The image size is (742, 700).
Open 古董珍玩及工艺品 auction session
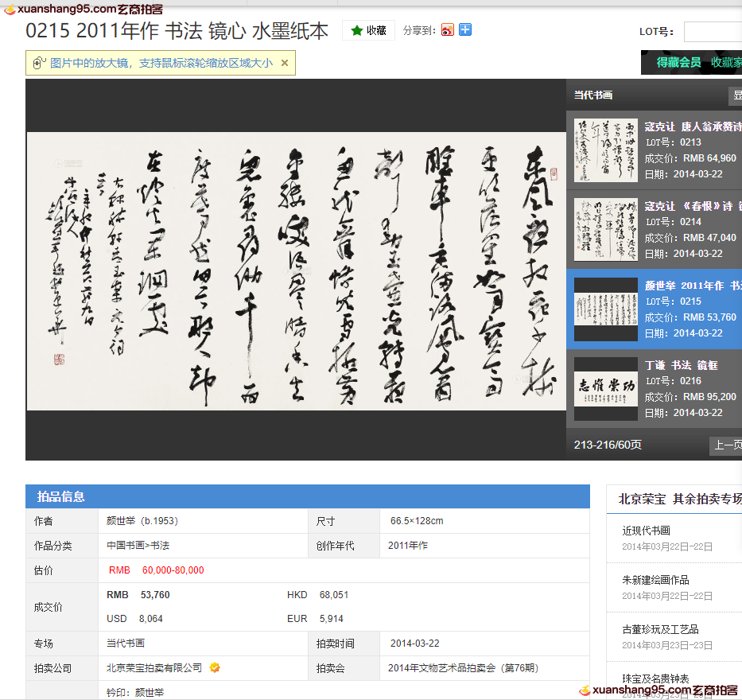click(x=660, y=629)
